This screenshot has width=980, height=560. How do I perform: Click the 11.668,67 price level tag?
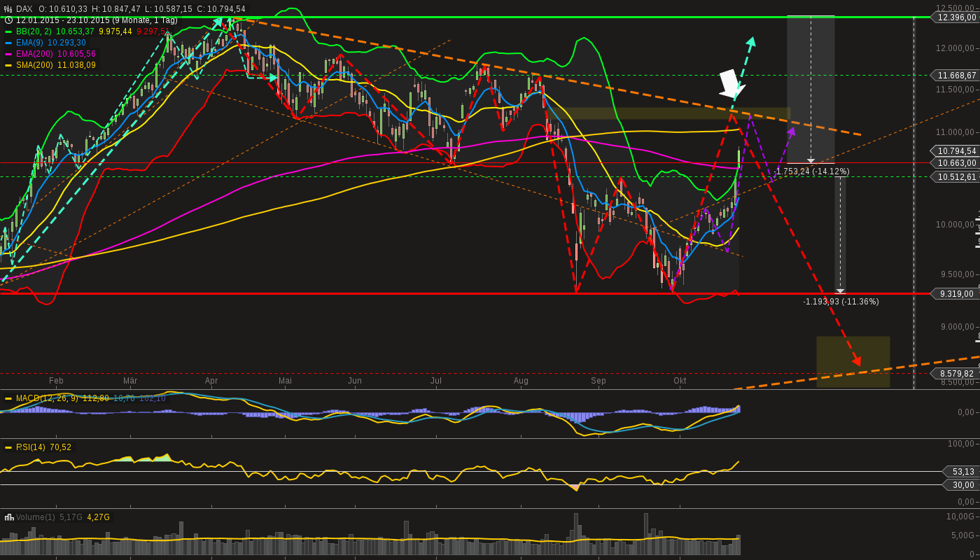pyautogui.click(x=955, y=76)
